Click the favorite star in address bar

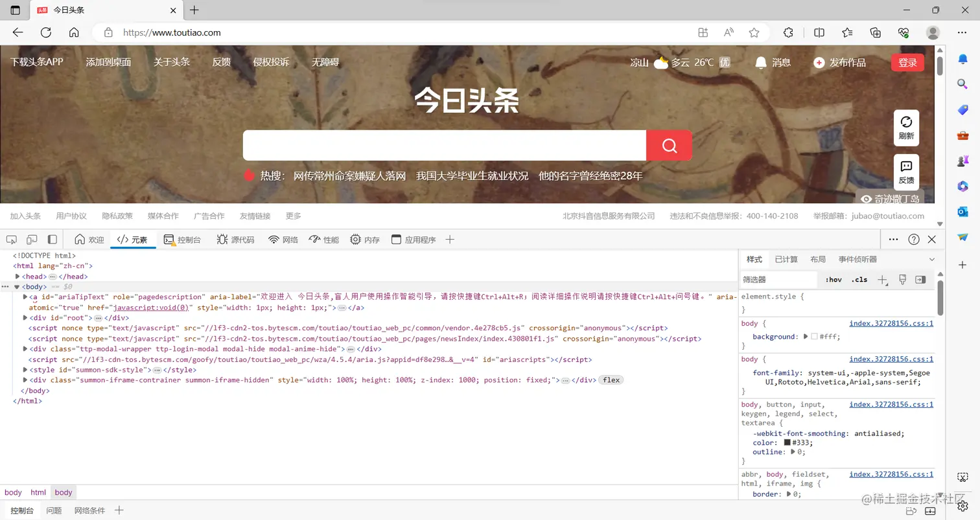[754, 32]
